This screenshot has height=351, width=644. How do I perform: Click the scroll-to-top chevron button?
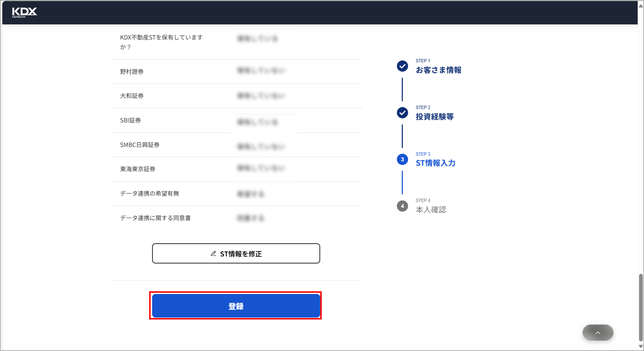pos(598,332)
